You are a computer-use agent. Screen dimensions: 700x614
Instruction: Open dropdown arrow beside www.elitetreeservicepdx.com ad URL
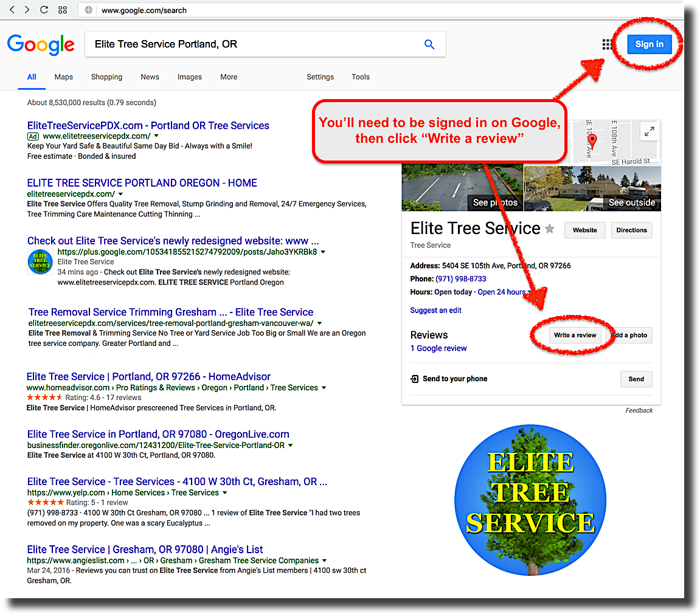pos(156,136)
